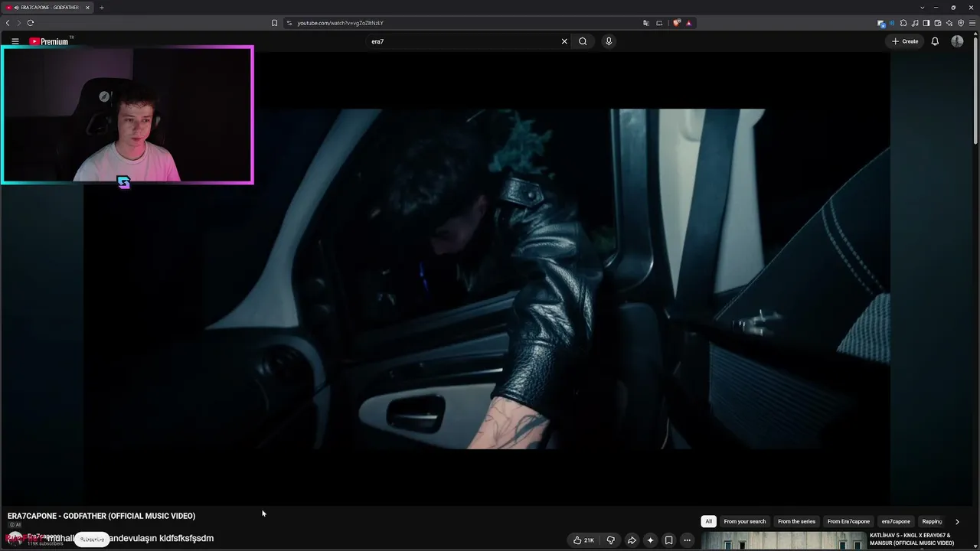Viewport: 980px width, 551px height.
Task: Select the ERA7CAPONE - GODFATHER tab
Action: [47, 8]
